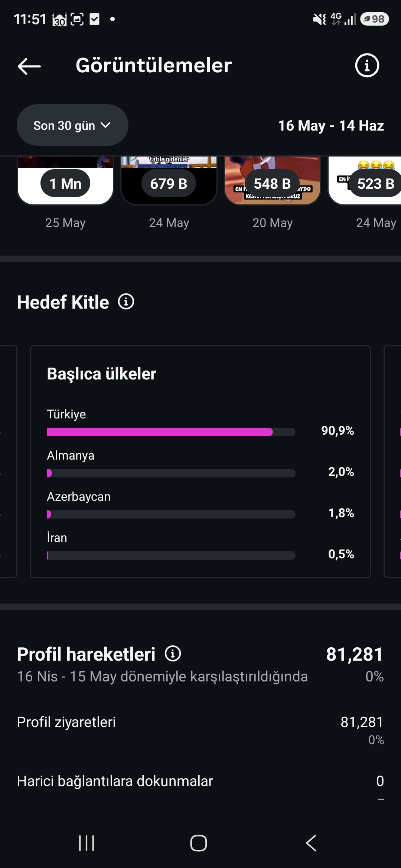Tap the Türkiye 90,9% progress bar
Image resolution: width=401 pixels, height=868 pixels.
coord(171,432)
